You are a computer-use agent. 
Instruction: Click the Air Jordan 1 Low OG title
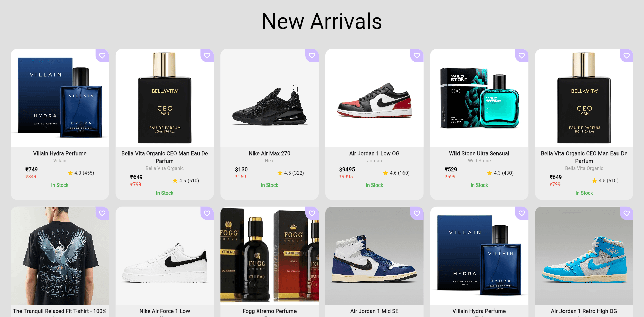[374, 153]
